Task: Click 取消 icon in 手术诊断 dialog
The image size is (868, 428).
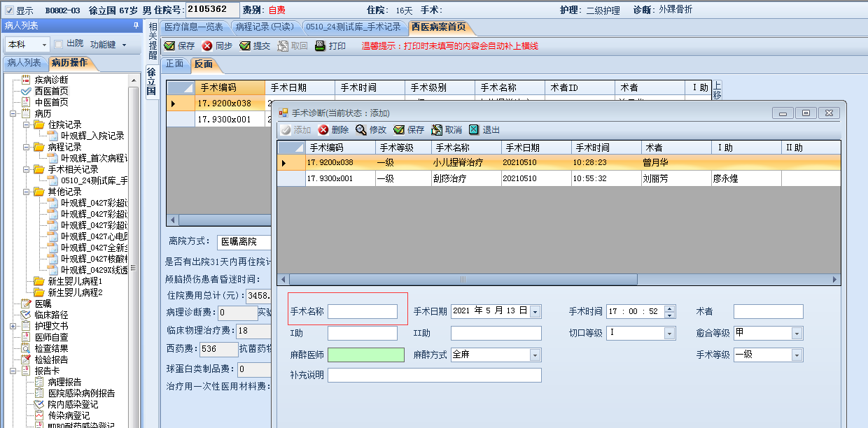Action: 437,130
